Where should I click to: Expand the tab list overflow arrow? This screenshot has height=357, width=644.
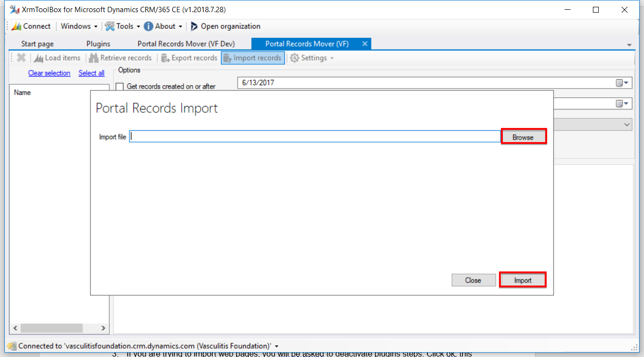coord(629,45)
